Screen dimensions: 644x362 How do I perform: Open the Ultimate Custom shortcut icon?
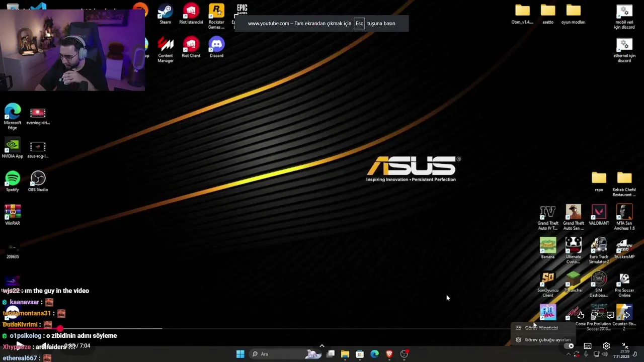click(x=573, y=251)
